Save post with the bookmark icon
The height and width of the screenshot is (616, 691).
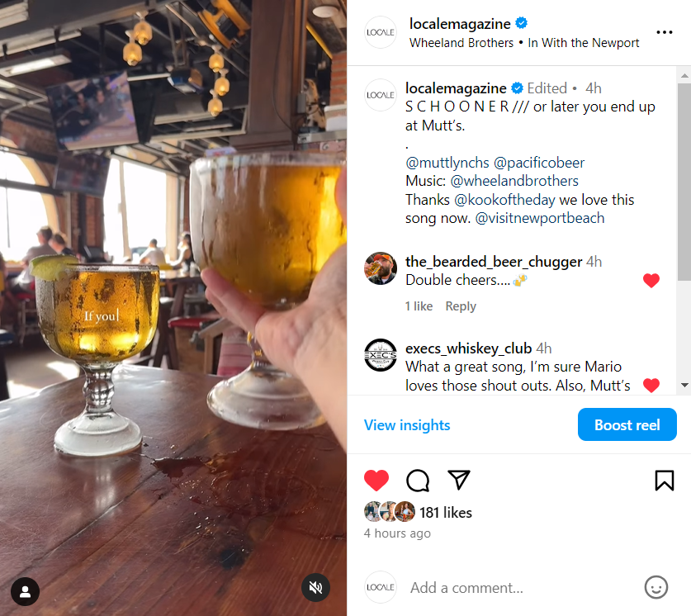pos(664,481)
